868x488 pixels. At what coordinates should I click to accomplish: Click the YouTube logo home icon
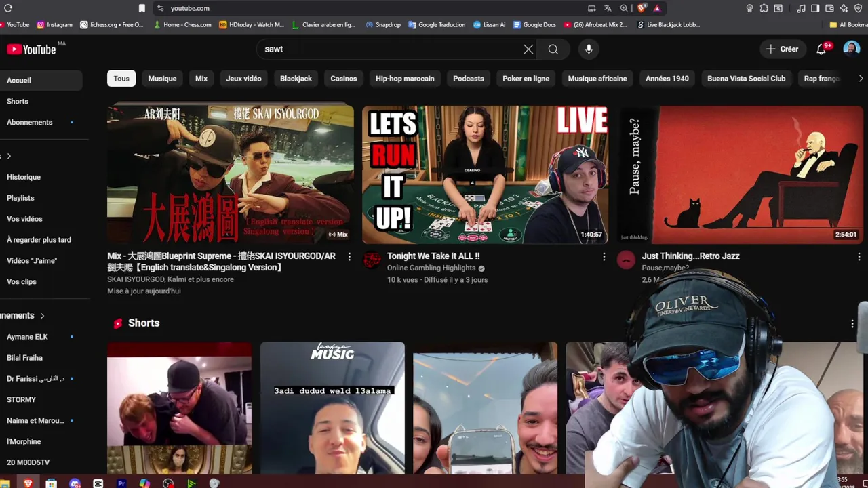(x=31, y=49)
